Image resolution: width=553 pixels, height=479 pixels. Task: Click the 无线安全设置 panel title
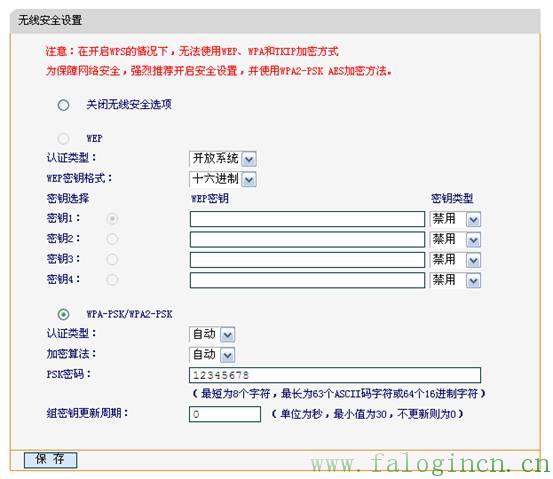[50, 20]
